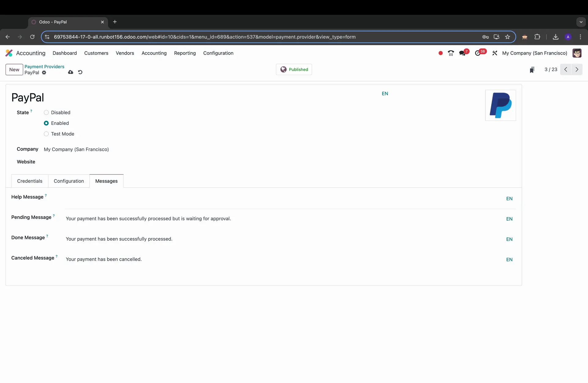588x383 pixels.
Task: Open the Configuration menu in navbar
Action: [218, 53]
